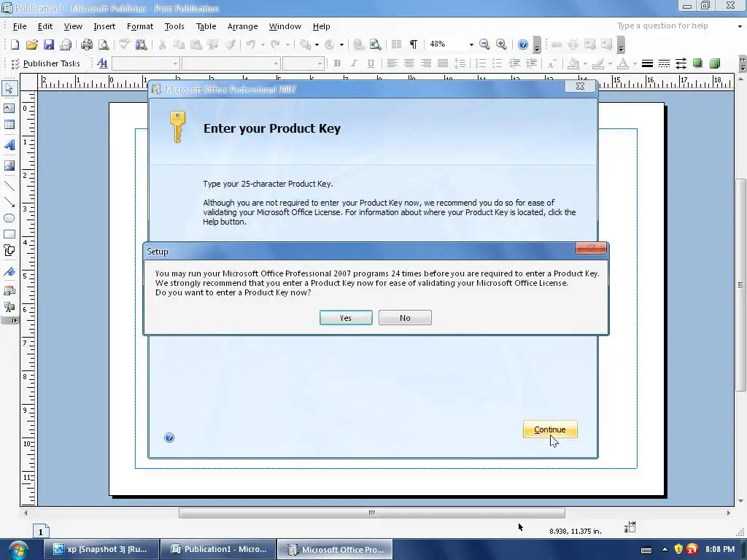
Task: Click the Special Characters paragraph mark
Action: click(x=414, y=44)
